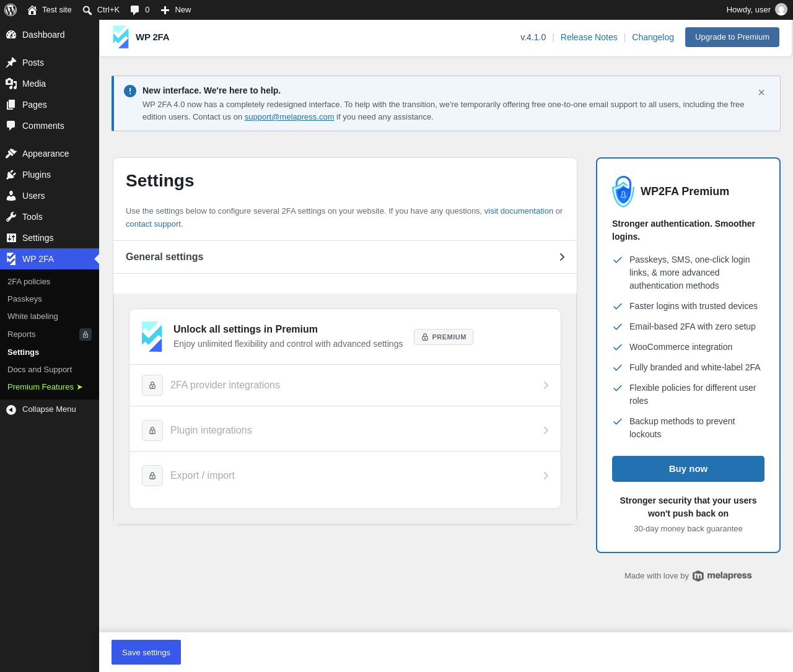Click the Buy now button

688,469
